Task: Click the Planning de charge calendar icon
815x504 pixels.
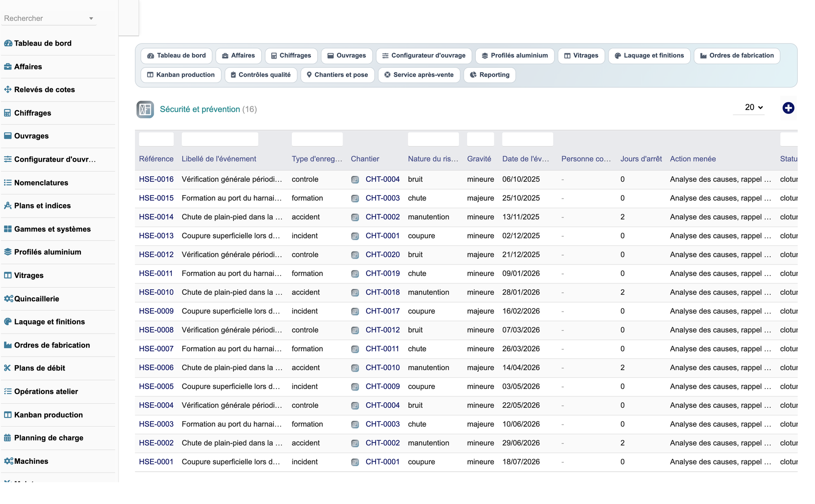Action: click(8, 438)
